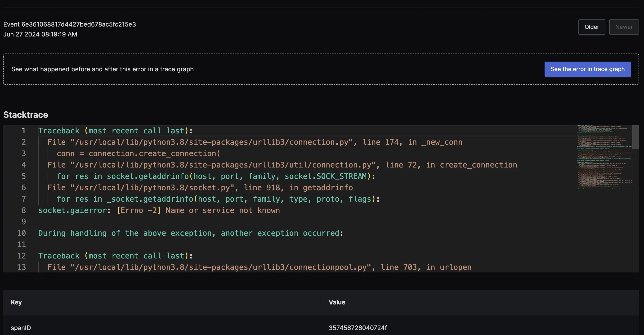The width and height of the screenshot is (644, 335).
Task: Click line number 11 in gutter
Action: coord(22,244)
